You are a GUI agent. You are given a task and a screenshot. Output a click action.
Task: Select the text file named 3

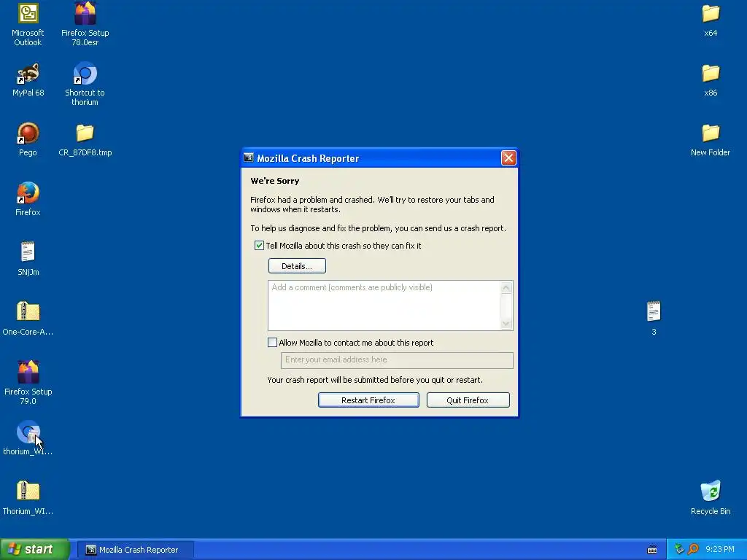(x=654, y=312)
